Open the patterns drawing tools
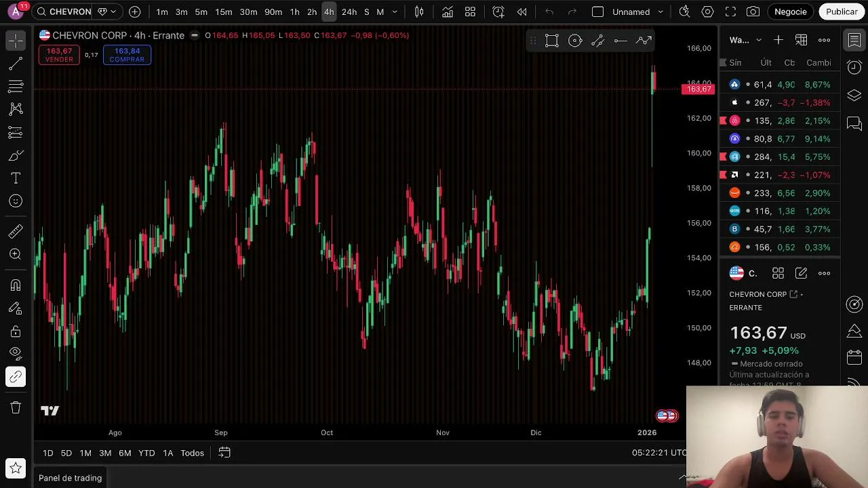868x488 pixels. click(x=16, y=109)
